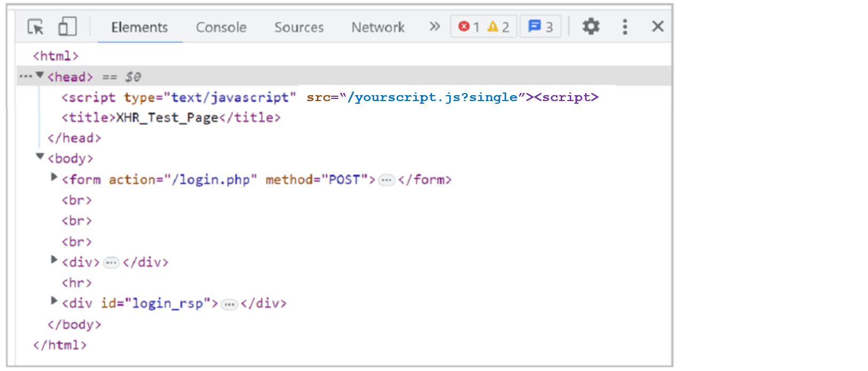Image resolution: width=868 pixels, height=371 pixels.
Task: Expand the login_rsp div node
Action: tap(54, 301)
